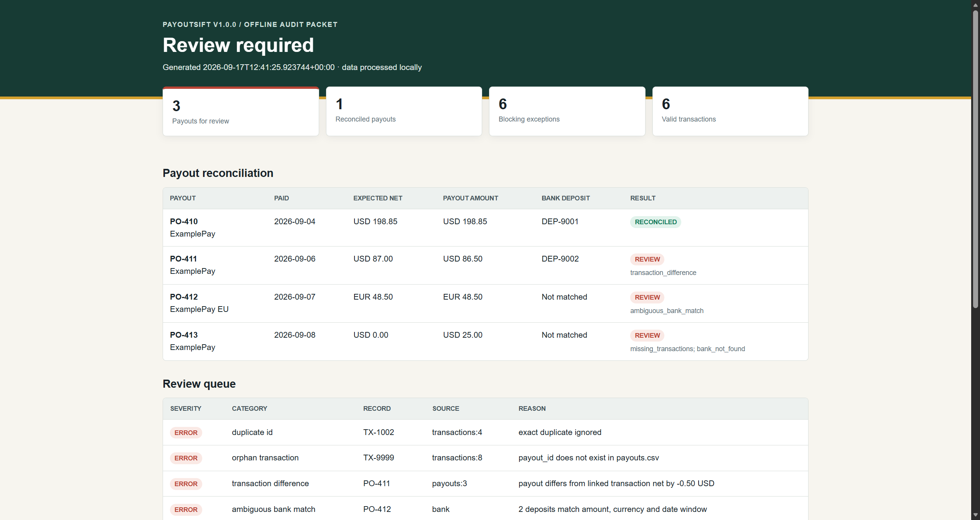This screenshot has height=520, width=980.
Task: Click paid date 2026-09-08
Action: [x=294, y=335]
